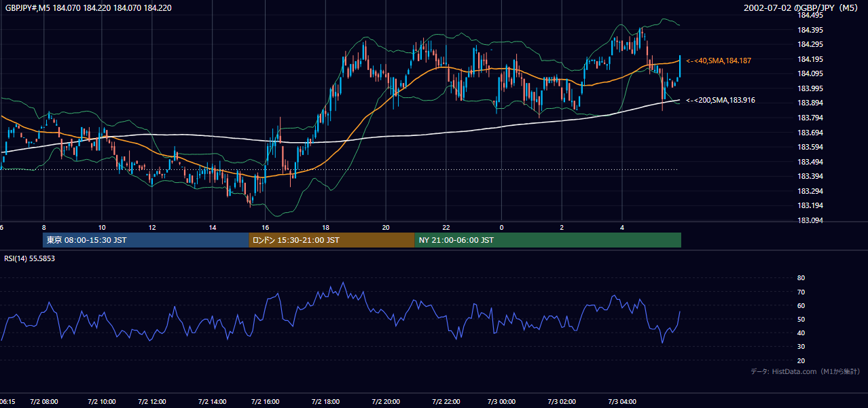Click the HistData.com data source credit
The width and height of the screenshot is (868, 408).
click(x=806, y=372)
